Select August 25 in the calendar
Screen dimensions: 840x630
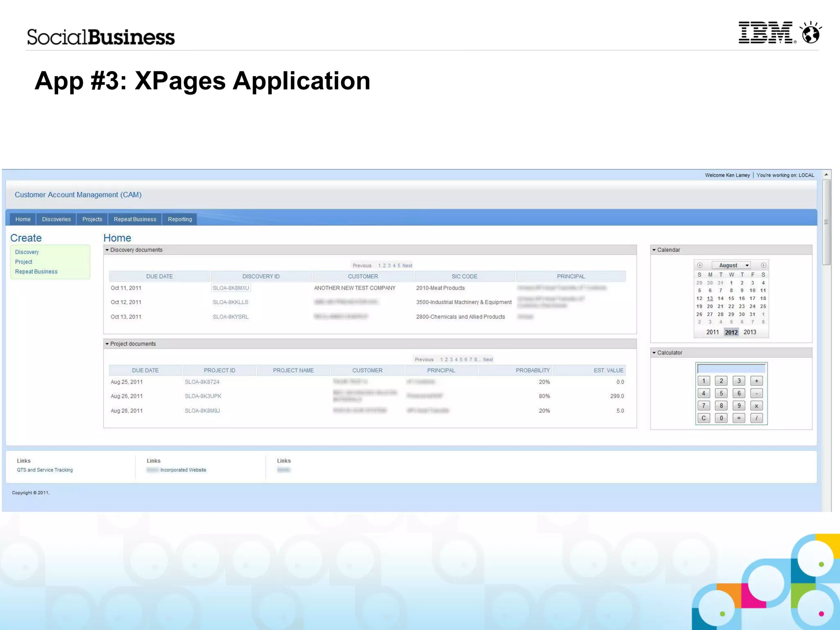[x=763, y=306]
